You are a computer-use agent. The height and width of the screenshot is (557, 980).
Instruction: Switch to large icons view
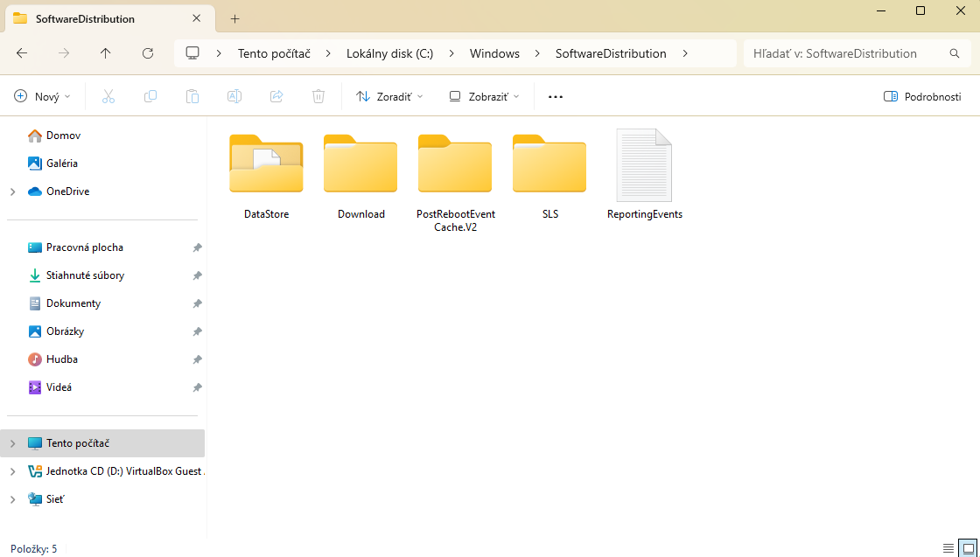[x=967, y=548]
